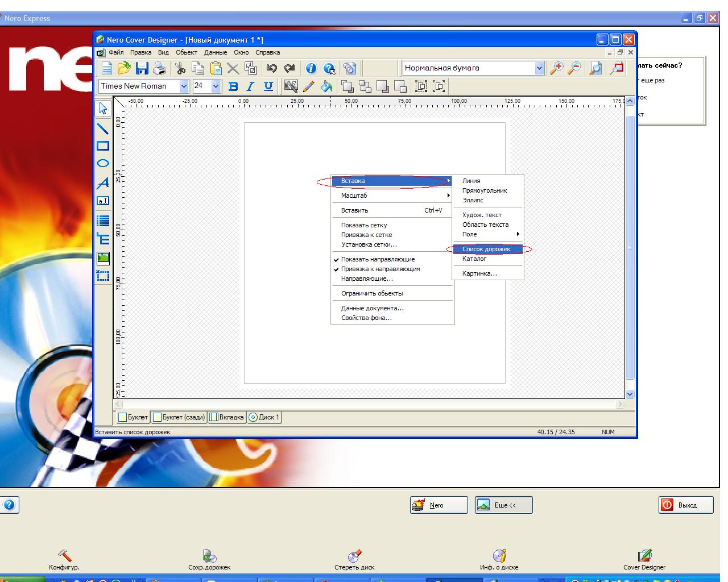Save the document with the floppy icon
Screen dimensions: 728x582
[x=142, y=68]
